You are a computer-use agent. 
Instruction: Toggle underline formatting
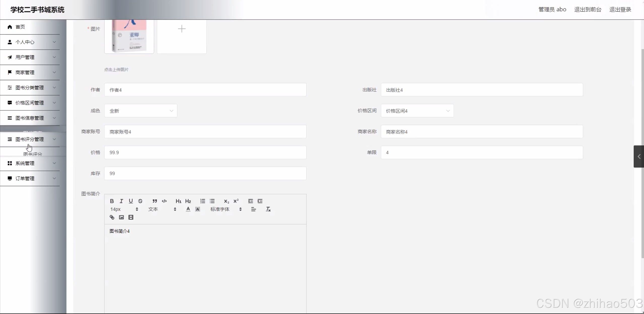coord(131,201)
